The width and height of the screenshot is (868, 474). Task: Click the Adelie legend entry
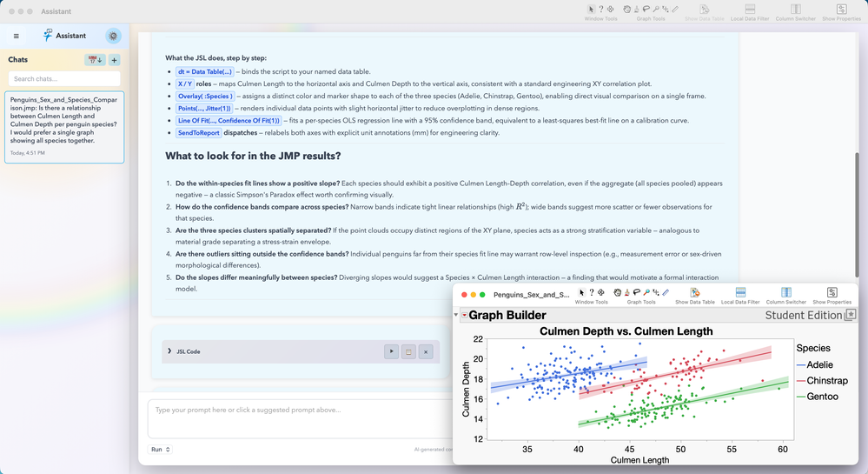click(x=814, y=364)
